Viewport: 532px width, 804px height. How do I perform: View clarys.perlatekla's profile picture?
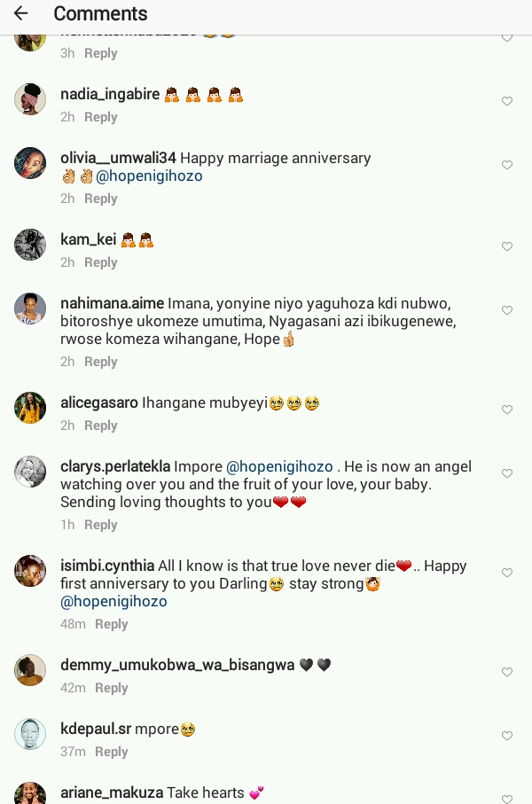pos(30,472)
